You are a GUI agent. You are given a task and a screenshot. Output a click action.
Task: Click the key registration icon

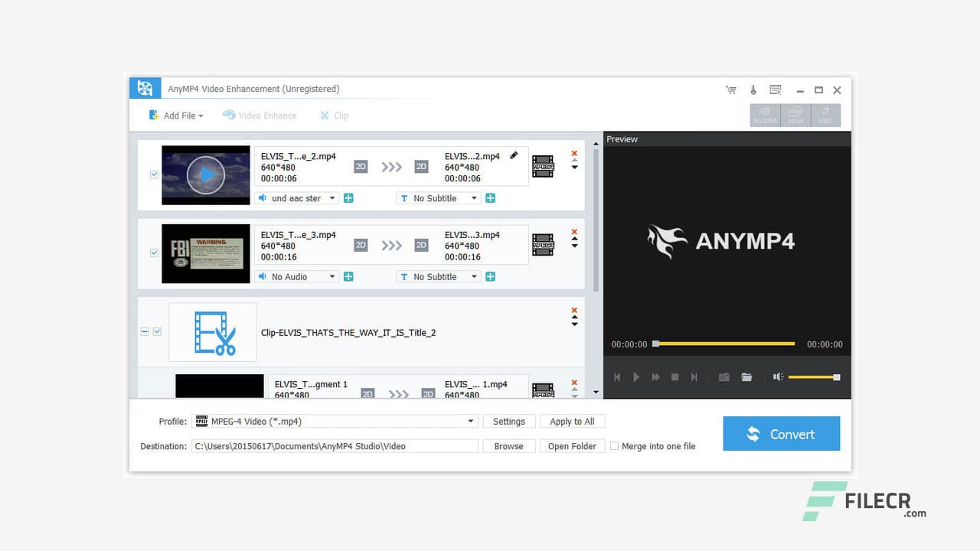[x=753, y=90]
